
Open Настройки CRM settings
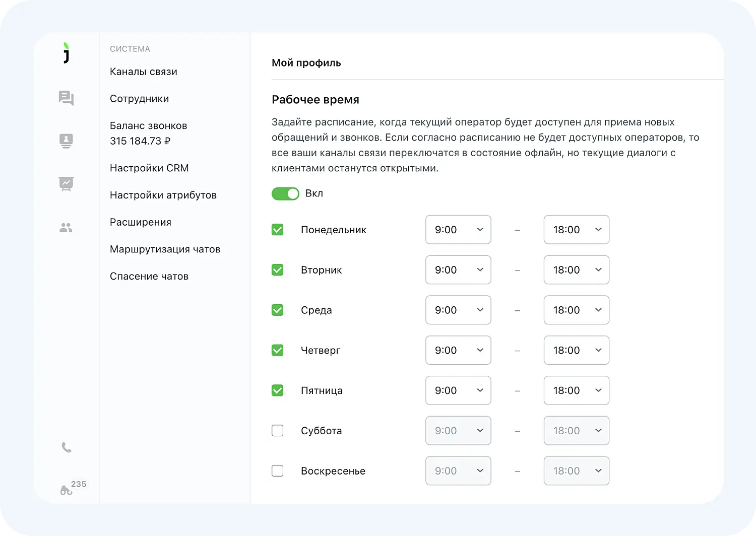[149, 168]
